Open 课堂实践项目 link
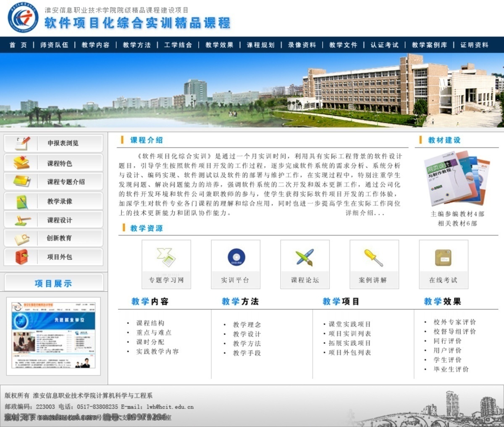The height and width of the screenshot is (427, 504). click(x=350, y=324)
